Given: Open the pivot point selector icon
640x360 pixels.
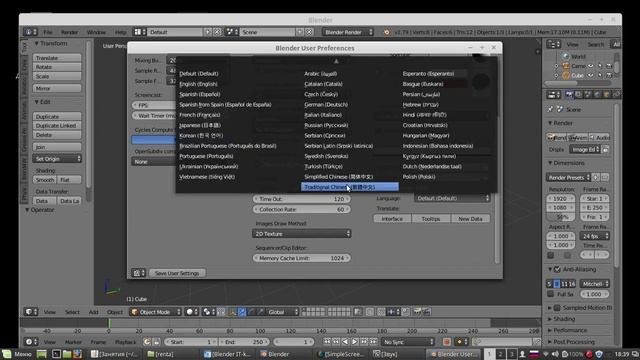Looking at the screenshot, I should point(209,312).
